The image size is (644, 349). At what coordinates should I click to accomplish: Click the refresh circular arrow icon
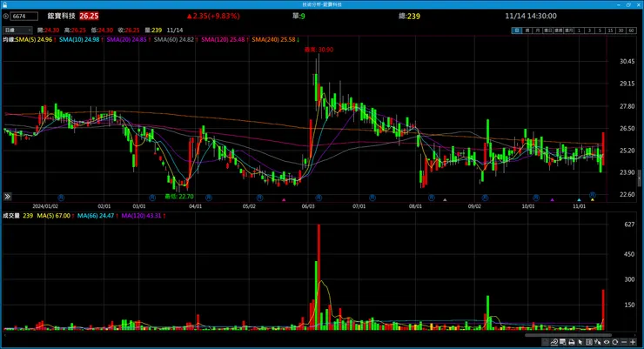point(614,342)
